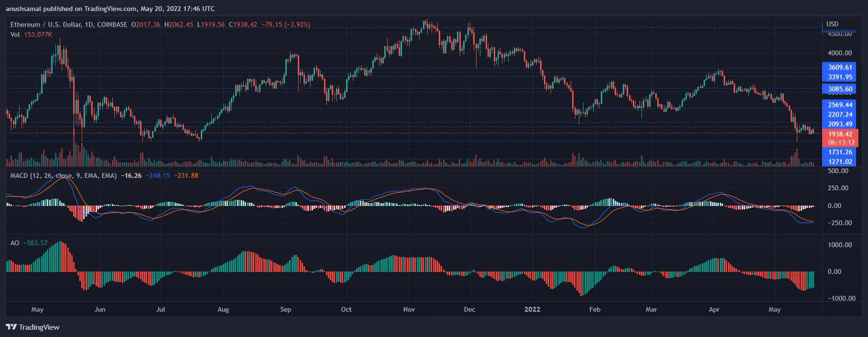Screen dimensions: 868x337
Task: Click the 3609.61 price level label
Action: point(840,67)
